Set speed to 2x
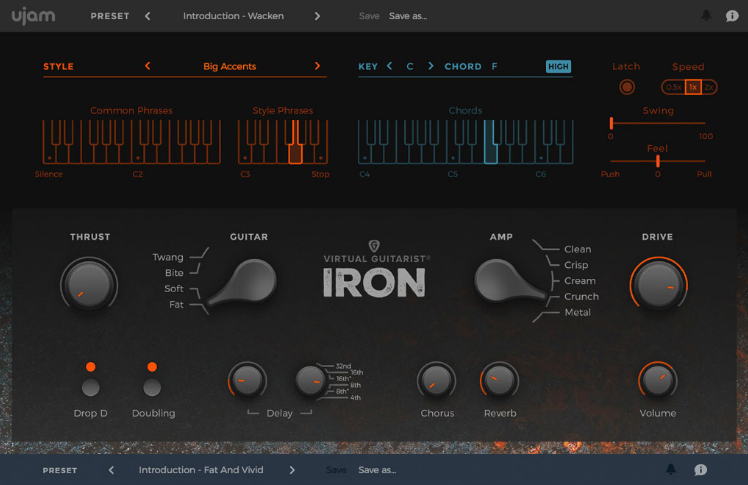This screenshot has height=485, width=748. tap(709, 87)
